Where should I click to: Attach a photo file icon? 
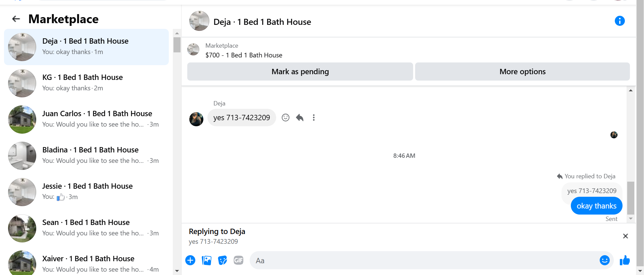click(206, 260)
